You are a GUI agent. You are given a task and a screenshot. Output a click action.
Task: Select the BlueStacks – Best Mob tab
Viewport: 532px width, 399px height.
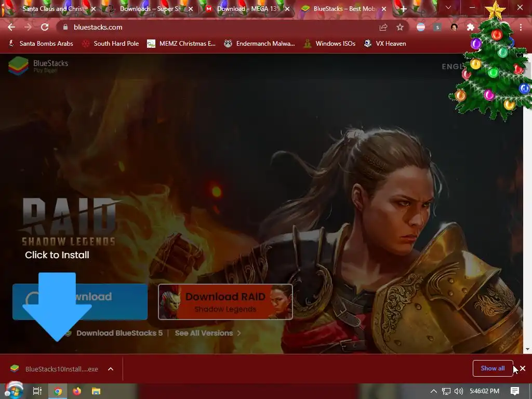[343, 9]
